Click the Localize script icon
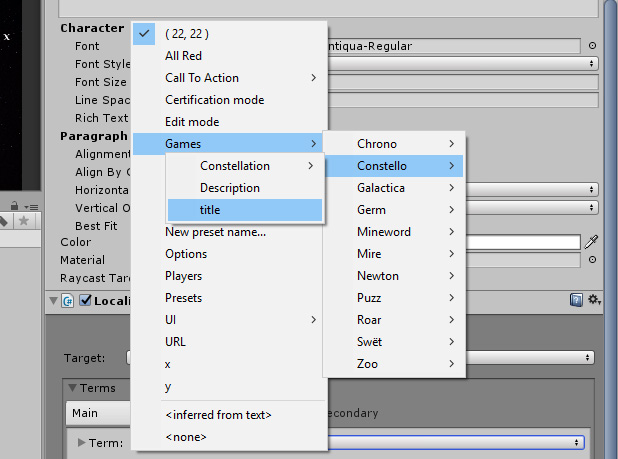618x459 pixels. tap(68, 300)
